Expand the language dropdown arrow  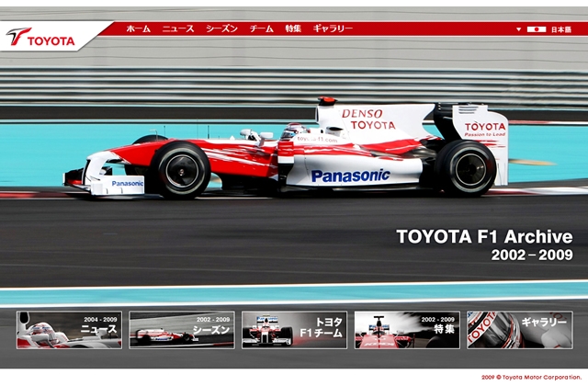click(x=518, y=29)
